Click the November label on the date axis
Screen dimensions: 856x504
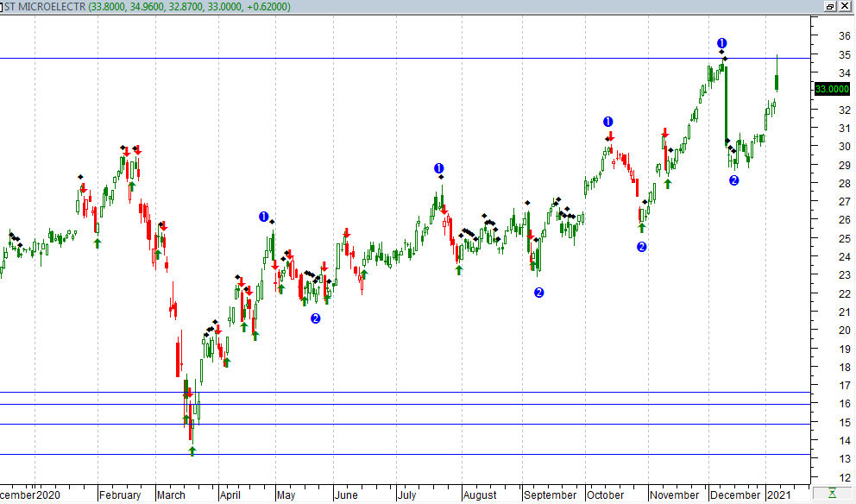coord(674,495)
